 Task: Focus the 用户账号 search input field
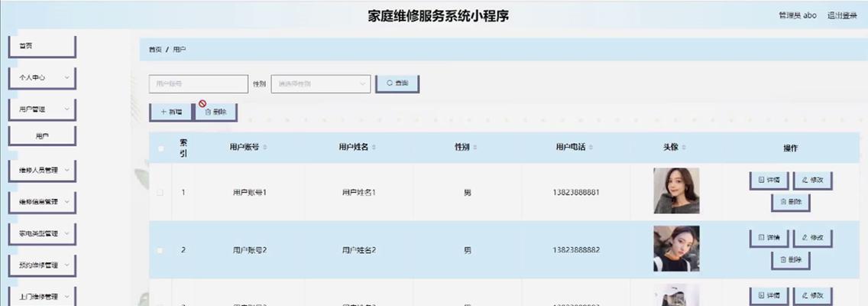[199, 83]
